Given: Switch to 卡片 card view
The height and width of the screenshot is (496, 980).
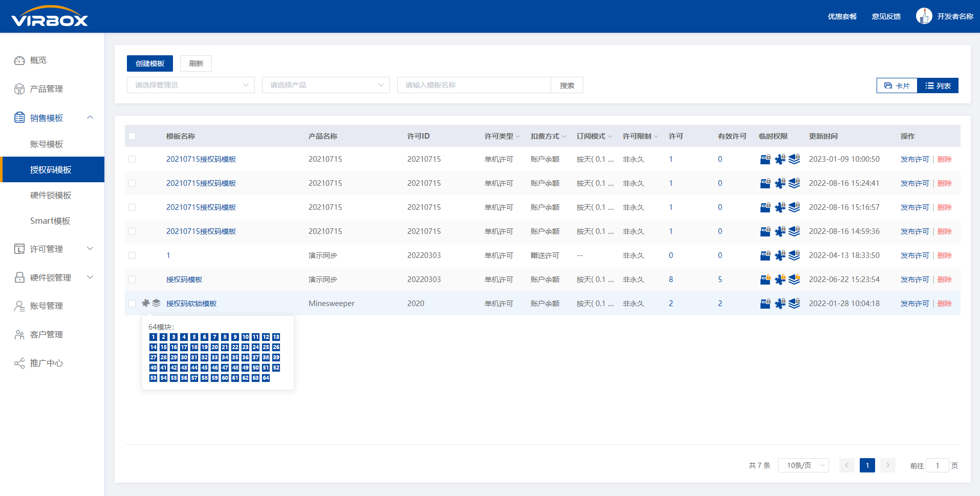Looking at the screenshot, I should point(897,85).
